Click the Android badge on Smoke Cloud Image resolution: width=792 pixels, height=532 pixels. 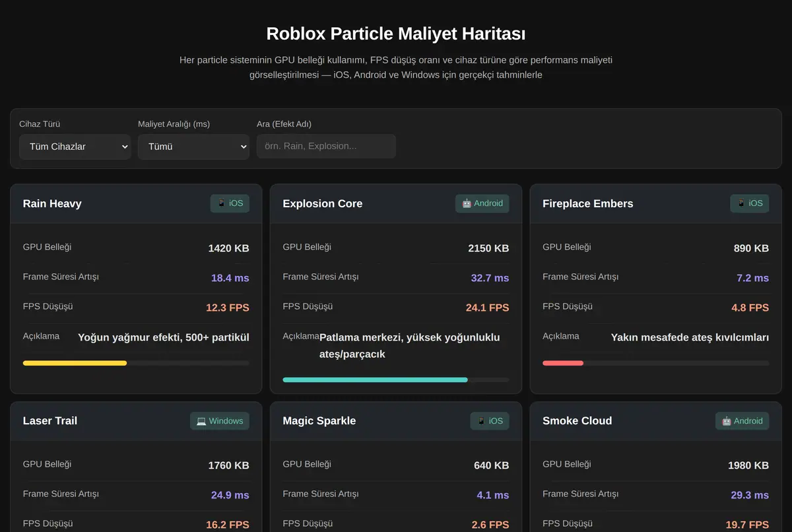click(x=742, y=421)
